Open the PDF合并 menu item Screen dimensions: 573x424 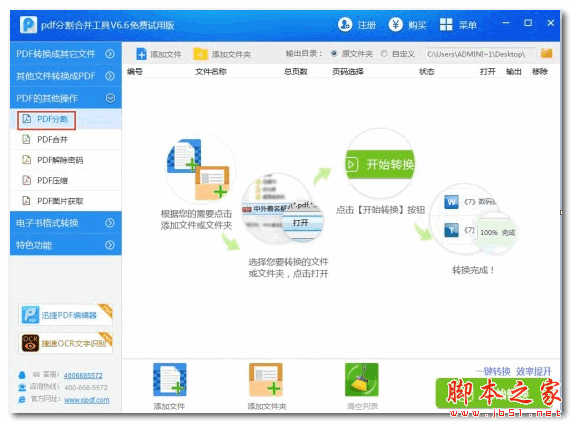pyautogui.click(x=66, y=139)
